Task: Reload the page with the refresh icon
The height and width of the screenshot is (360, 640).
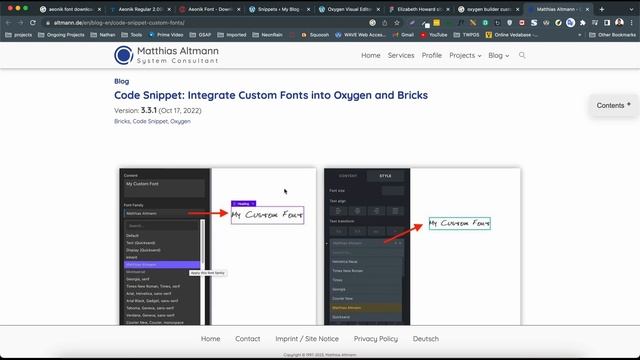Action: 33,23
